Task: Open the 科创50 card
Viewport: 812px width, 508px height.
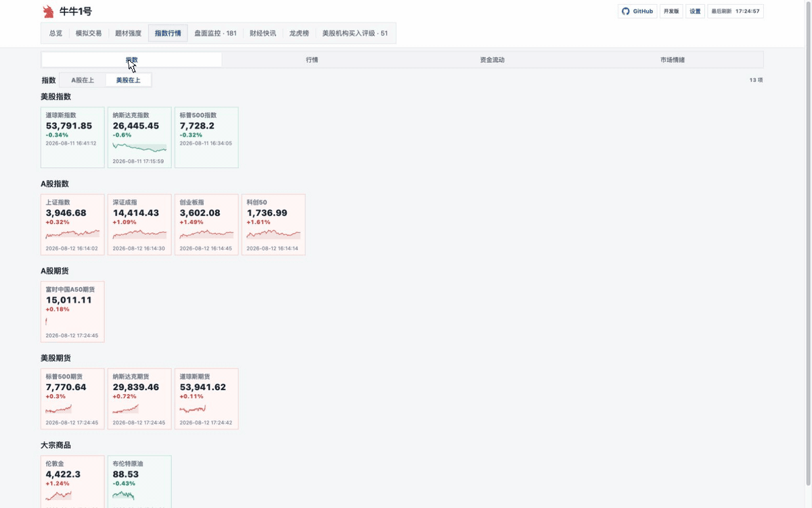Action: coord(273,225)
